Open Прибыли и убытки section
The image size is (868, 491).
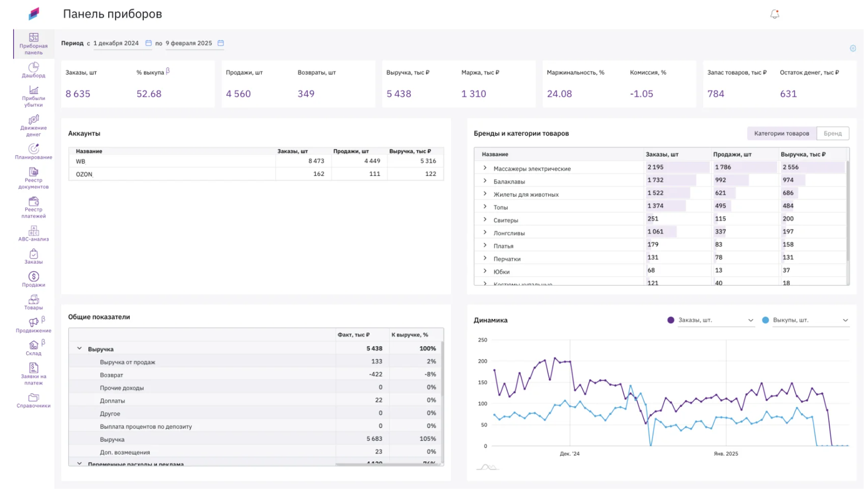point(33,96)
